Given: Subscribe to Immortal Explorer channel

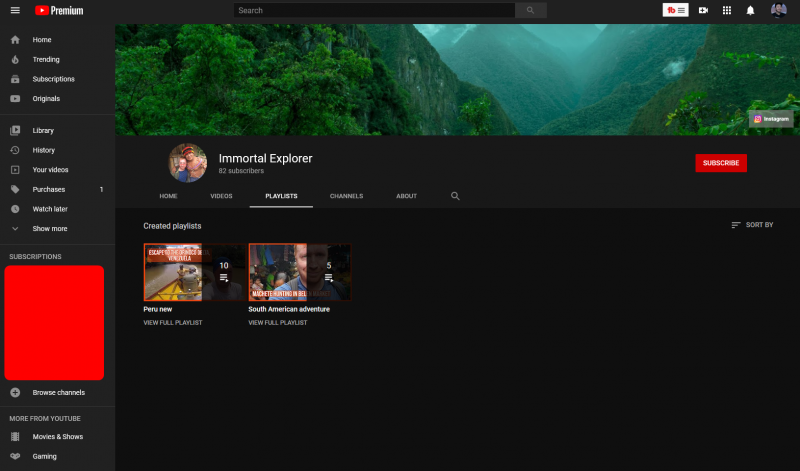Looking at the screenshot, I should [x=721, y=163].
